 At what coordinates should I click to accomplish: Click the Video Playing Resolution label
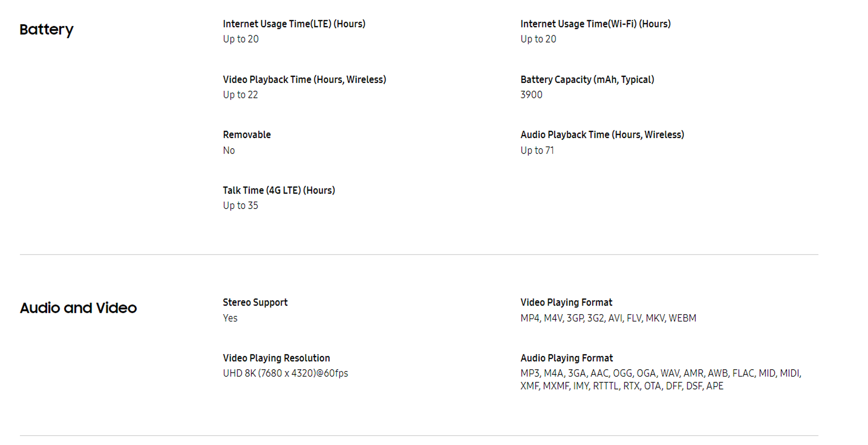[276, 358]
